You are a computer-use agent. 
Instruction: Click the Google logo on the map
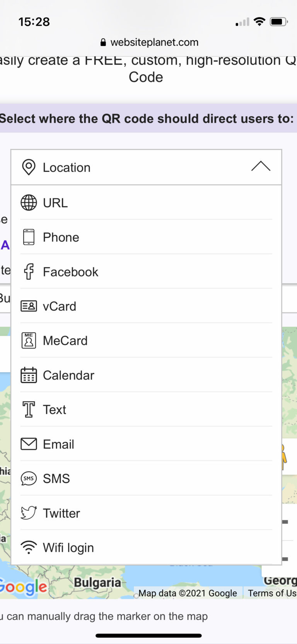click(x=23, y=587)
